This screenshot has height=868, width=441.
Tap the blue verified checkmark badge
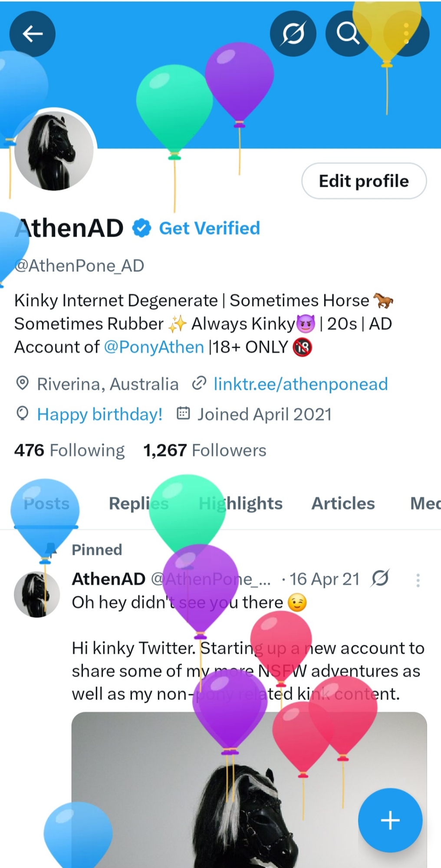(142, 228)
